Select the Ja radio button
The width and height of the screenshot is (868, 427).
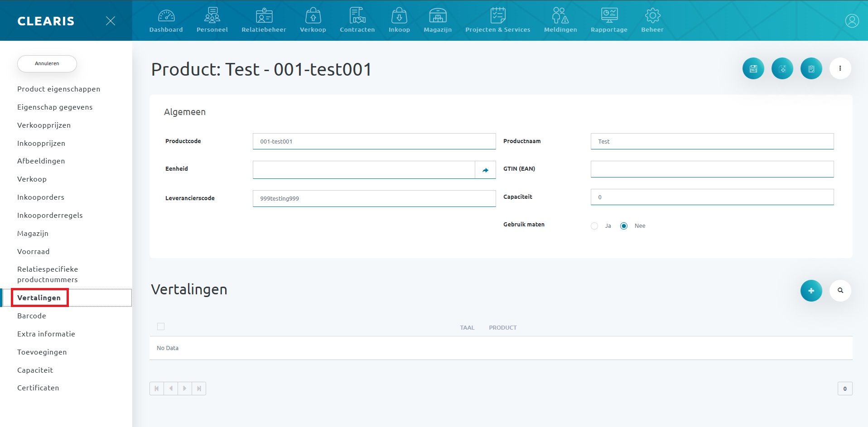pyautogui.click(x=594, y=226)
